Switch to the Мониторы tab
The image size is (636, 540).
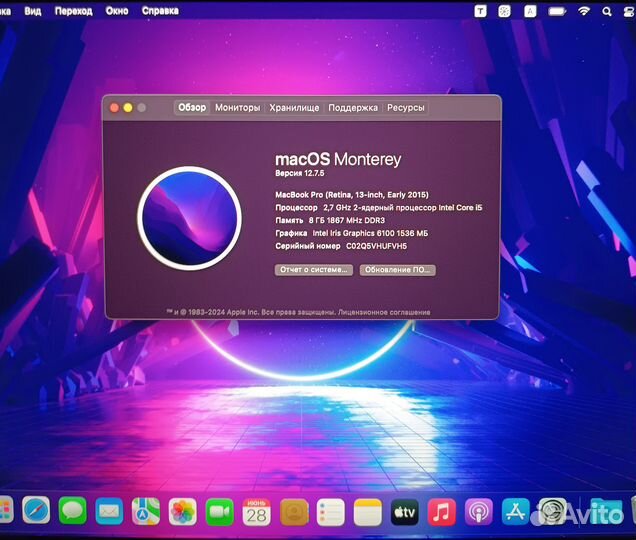[237, 108]
